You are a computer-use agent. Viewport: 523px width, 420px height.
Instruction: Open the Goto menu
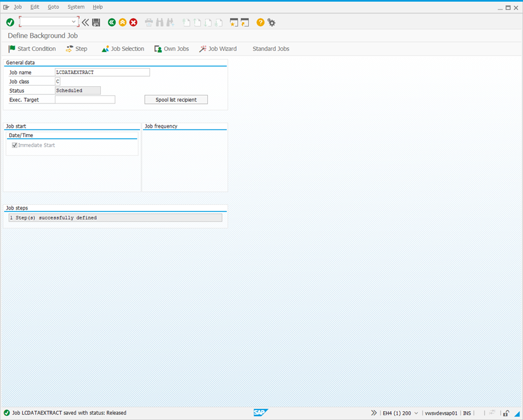pyautogui.click(x=53, y=6)
